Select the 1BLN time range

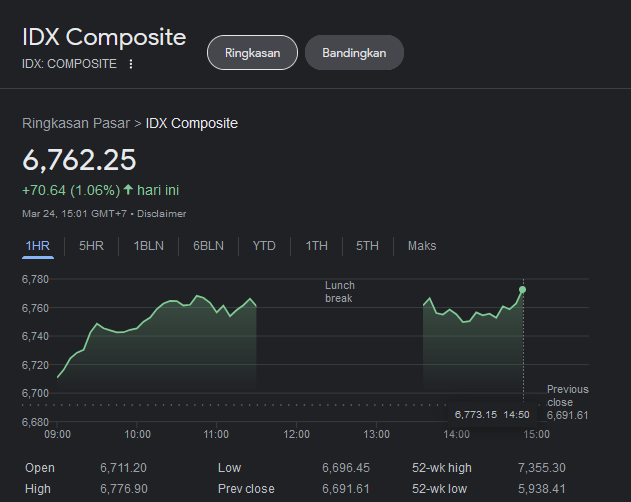(x=148, y=246)
